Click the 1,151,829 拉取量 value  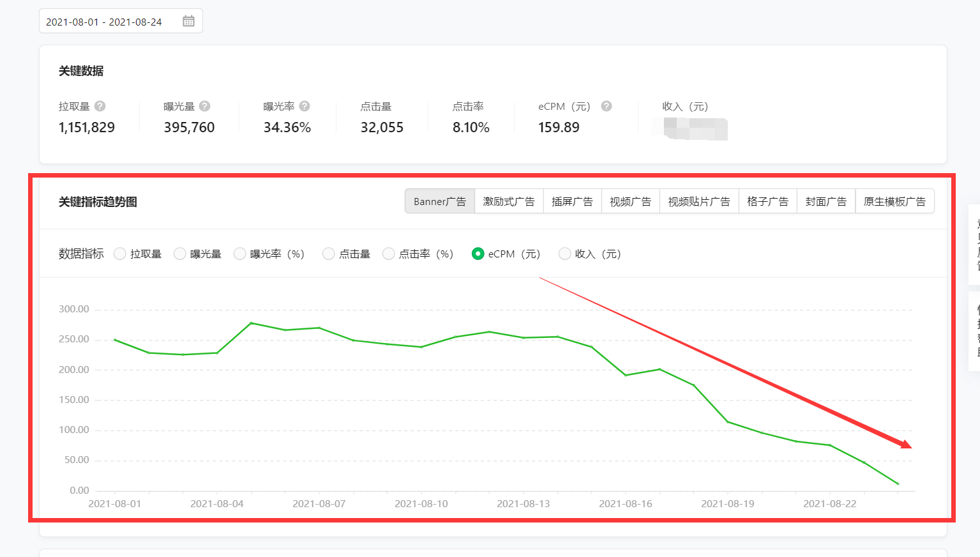coord(87,127)
